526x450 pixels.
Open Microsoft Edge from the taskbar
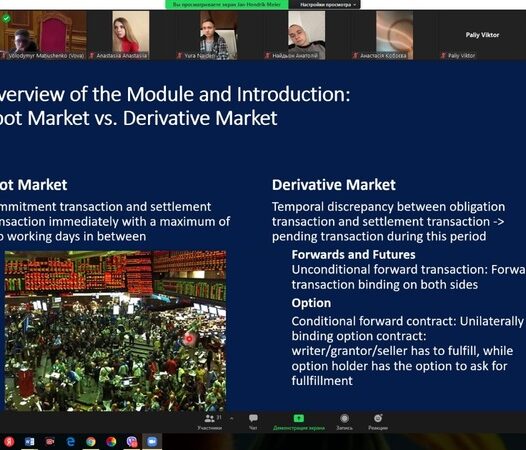coord(70,442)
